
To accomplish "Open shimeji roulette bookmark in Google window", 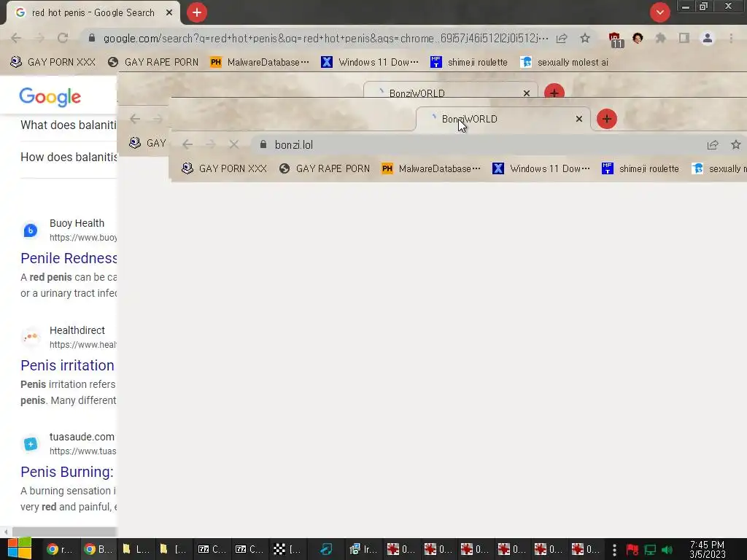I will pyautogui.click(x=468, y=63).
